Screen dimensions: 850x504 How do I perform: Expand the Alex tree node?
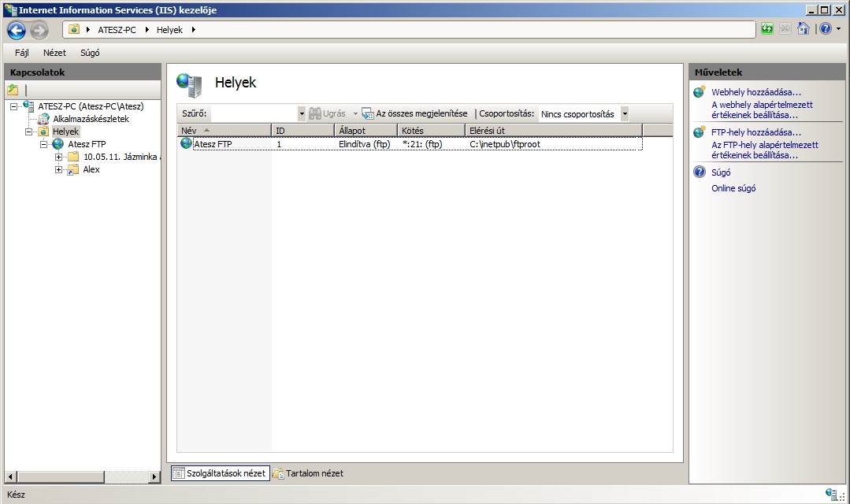coord(58,169)
